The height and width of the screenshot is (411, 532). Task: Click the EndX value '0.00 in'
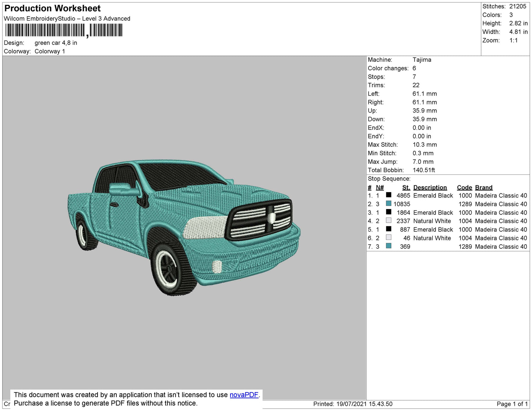(422, 128)
